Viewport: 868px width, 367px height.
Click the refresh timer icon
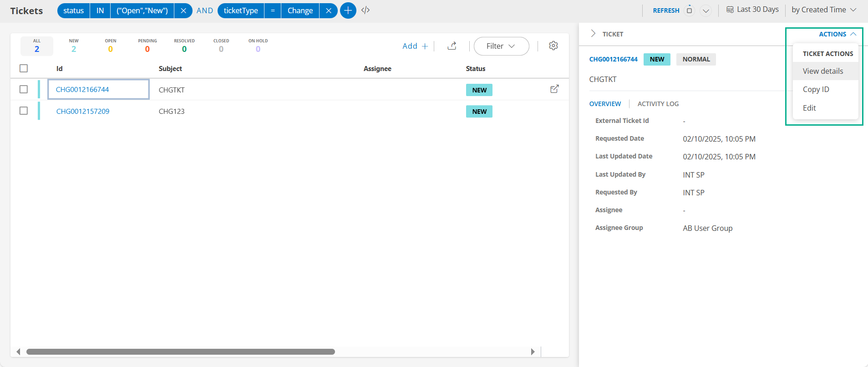click(690, 10)
